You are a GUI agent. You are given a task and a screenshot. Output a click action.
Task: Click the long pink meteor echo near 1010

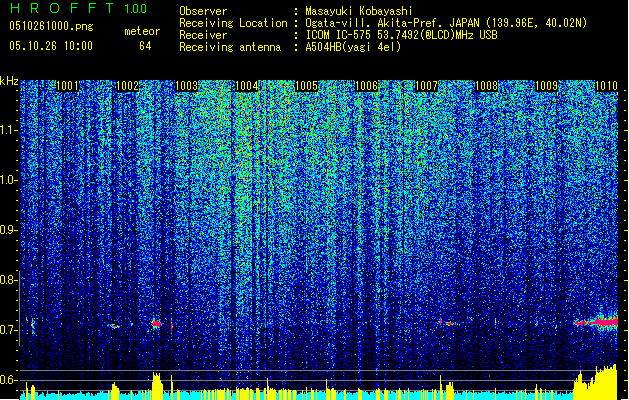click(596, 322)
